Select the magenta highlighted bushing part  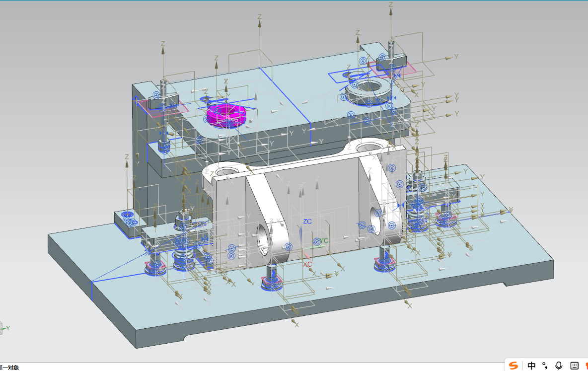click(x=226, y=116)
